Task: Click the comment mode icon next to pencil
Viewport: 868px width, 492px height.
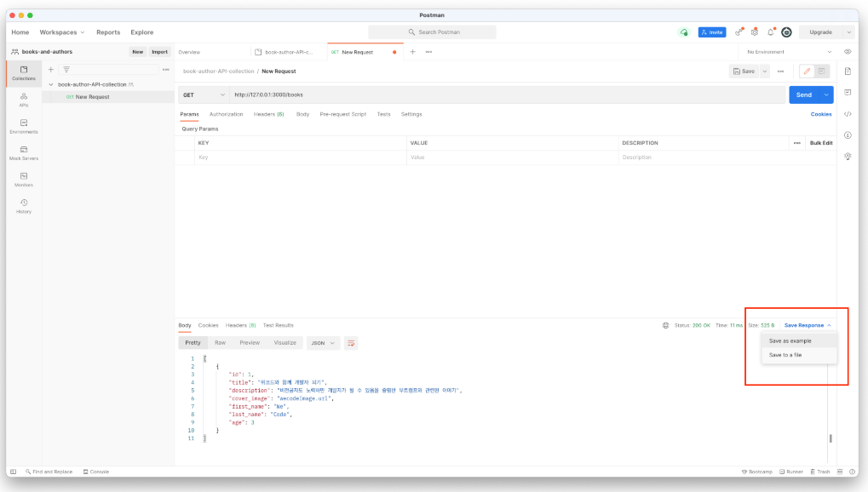Action: pos(821,71)
